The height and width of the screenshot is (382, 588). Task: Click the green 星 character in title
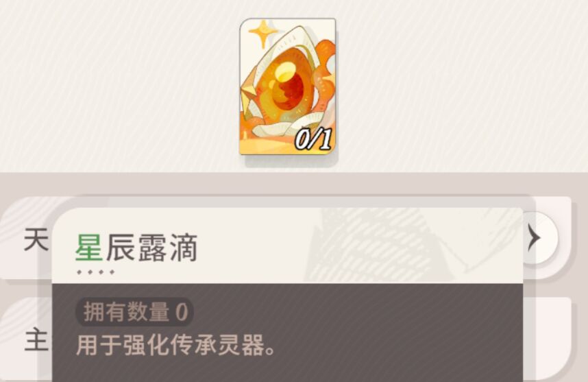pyautogui.click(x=89, y=248)
